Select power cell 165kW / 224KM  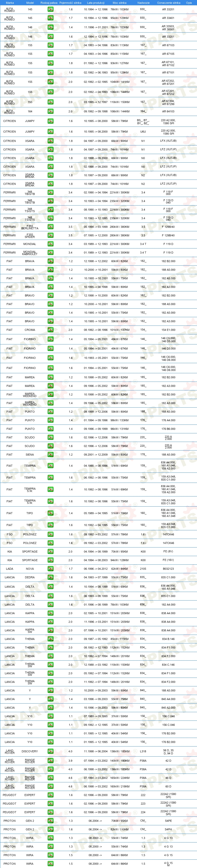(120, 778)
